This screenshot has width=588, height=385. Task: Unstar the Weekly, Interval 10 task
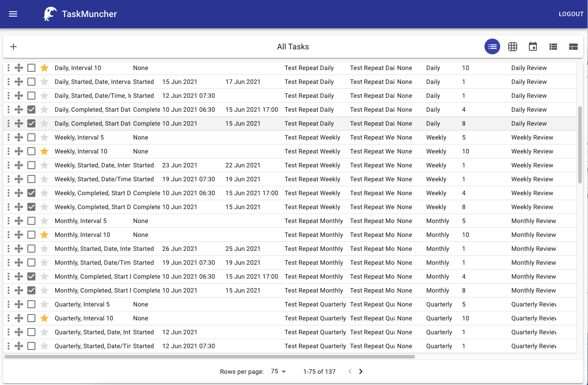(44, 152)
